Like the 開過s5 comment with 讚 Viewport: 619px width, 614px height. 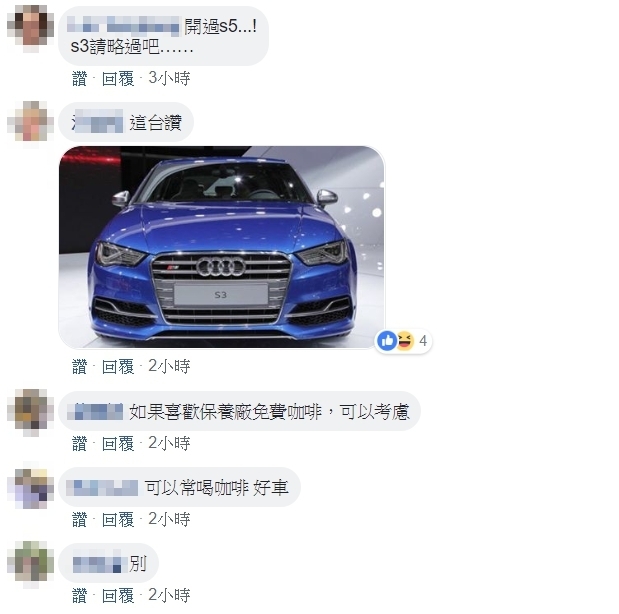click(x=79, y=79)
